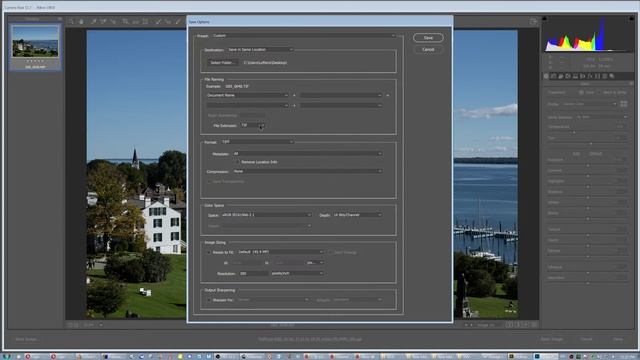
Task: Click Cancel in the Save Options dialog
Action: (x=428, y=49)
